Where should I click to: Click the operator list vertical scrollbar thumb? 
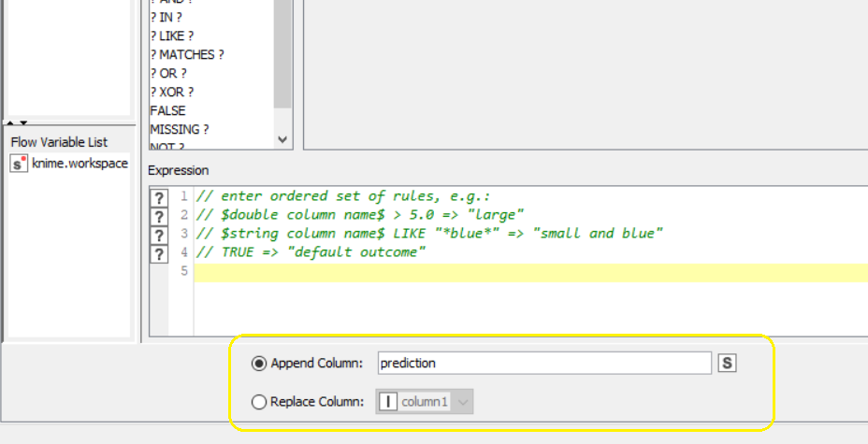[x=282, y=56]
